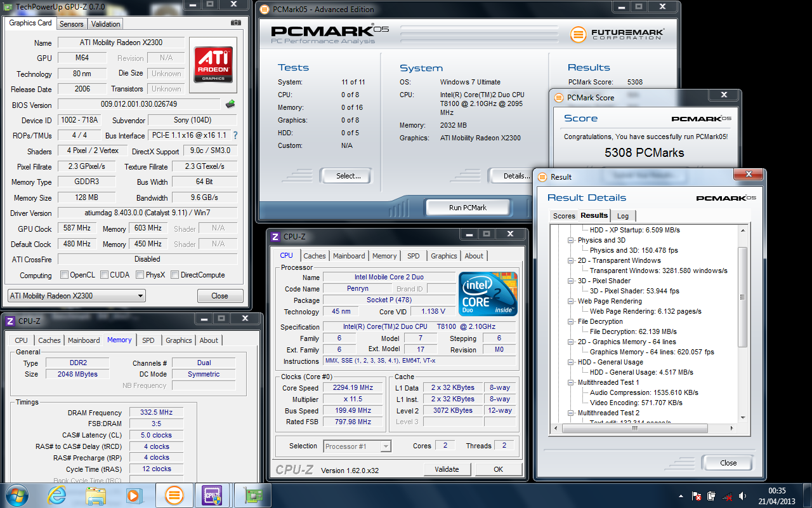Enable the OpenCL checkbox
This screenshot has width=812, height=508.
(64, 275)
